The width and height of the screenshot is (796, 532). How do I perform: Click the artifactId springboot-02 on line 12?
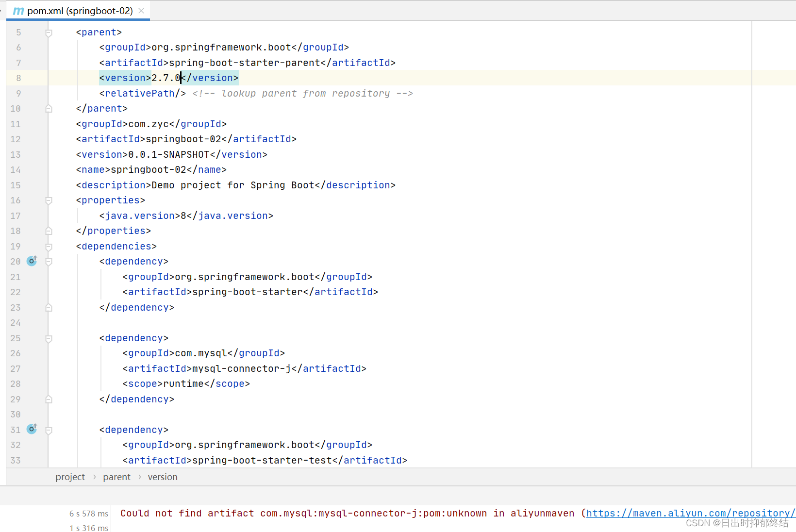coord(183,139)
